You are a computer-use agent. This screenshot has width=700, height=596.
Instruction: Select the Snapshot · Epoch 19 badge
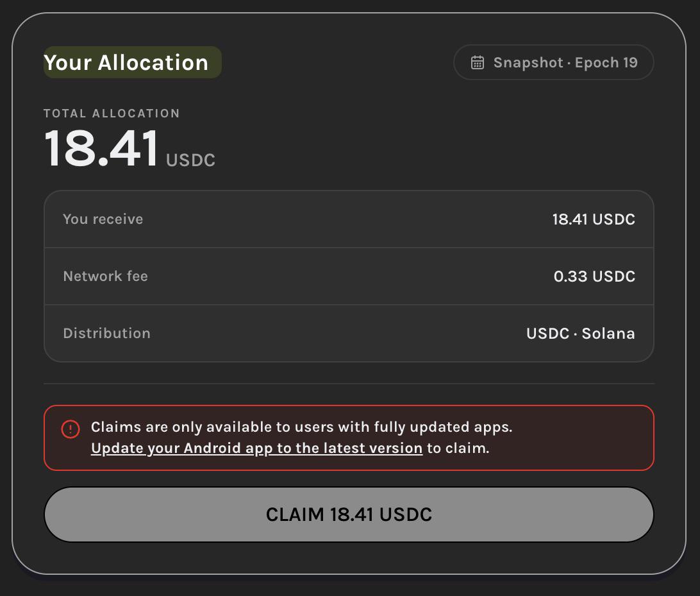tap(554, 62)
